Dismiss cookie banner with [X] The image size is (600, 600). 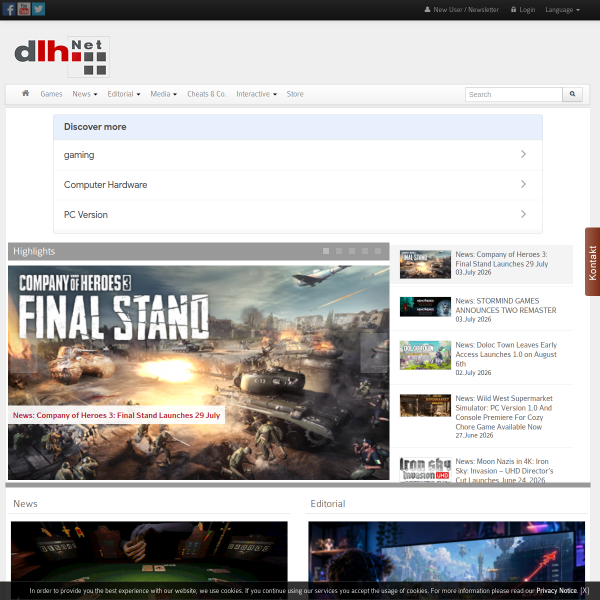coord(584,590)
